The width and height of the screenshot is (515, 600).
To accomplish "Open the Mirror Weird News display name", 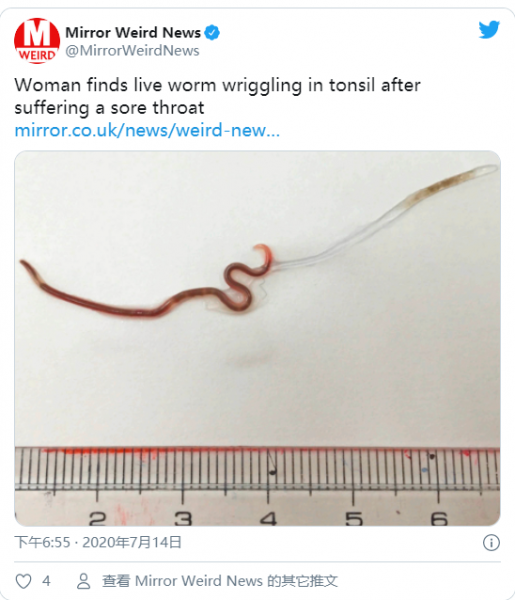I will pyautogui.click(x=133, y=33).
